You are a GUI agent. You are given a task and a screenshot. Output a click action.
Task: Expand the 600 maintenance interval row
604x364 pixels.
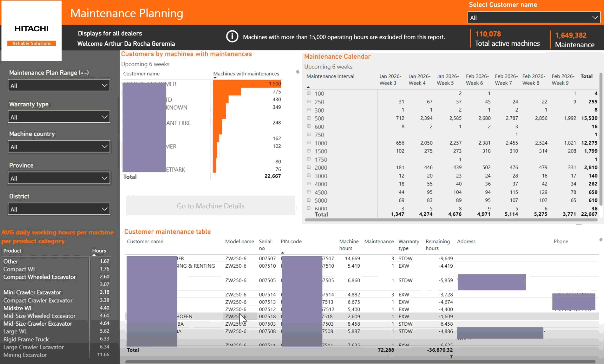tap(309, 126)
